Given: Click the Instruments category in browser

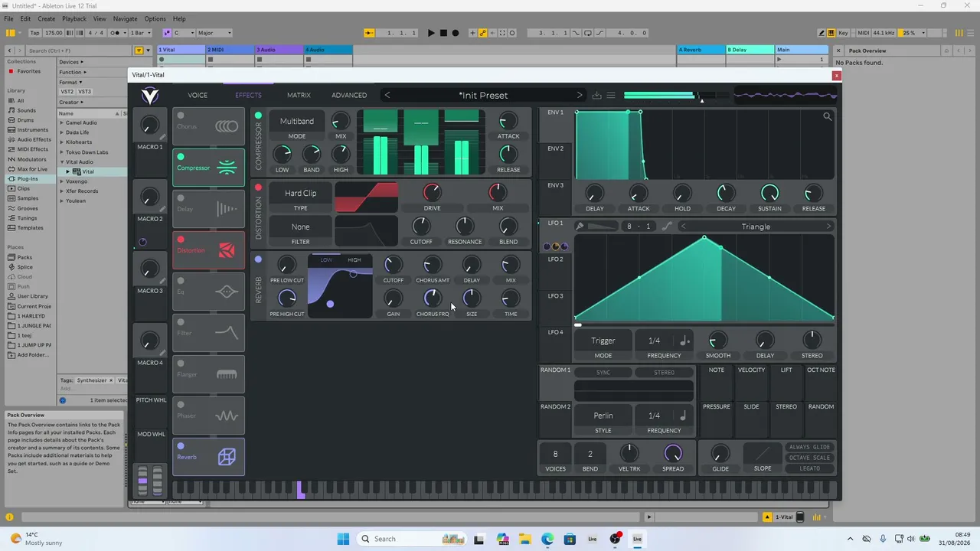Looking at the screenshot, I should pos(32,130).
